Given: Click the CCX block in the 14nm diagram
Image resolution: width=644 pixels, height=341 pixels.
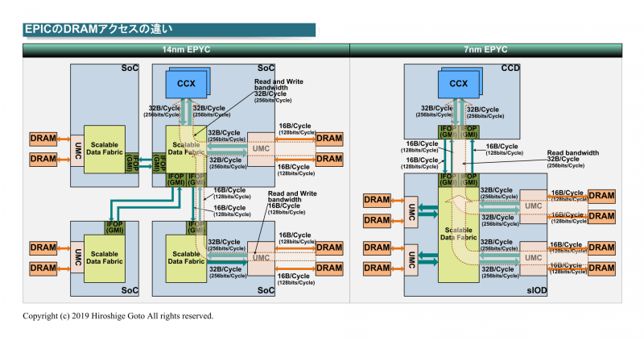Looking at the screenshot, I should coord(186,84).
